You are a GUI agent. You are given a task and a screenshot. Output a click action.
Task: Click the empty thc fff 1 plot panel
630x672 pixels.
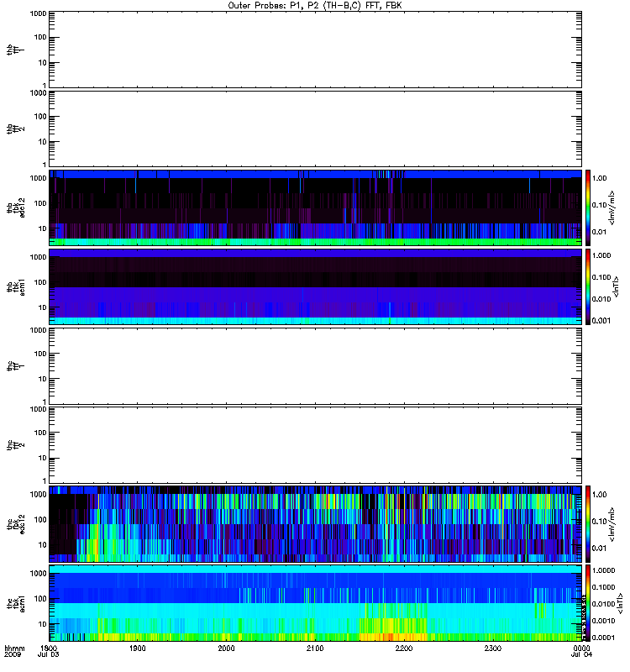316,366
